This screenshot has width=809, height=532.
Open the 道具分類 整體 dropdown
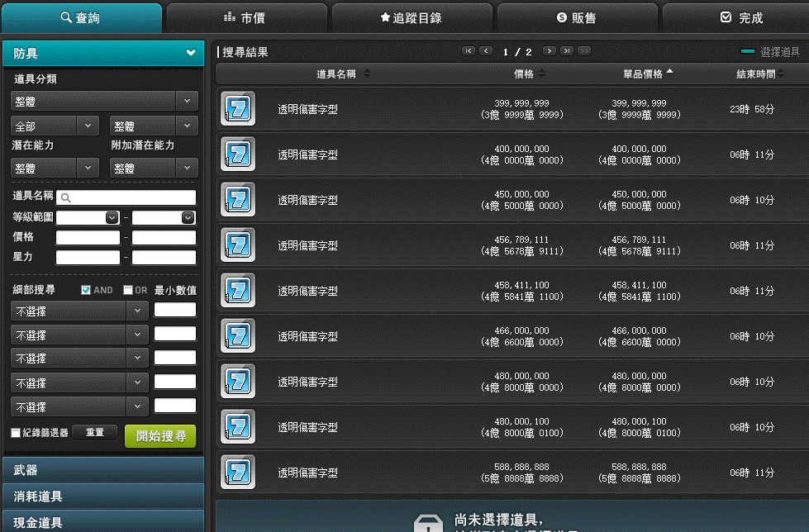coord(104,101)
